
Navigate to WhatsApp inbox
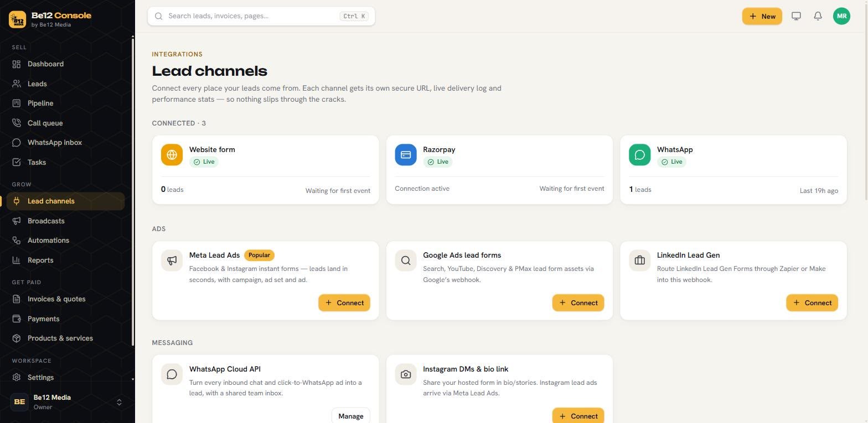65,143
